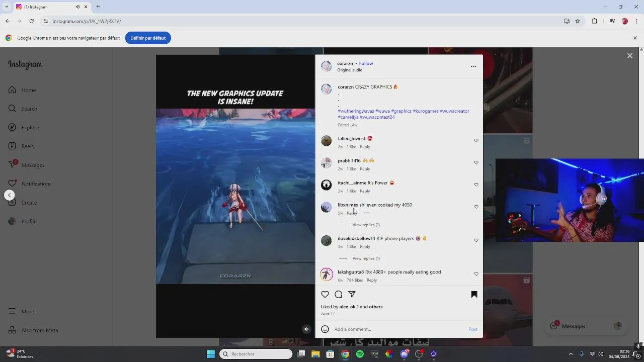Click the address bar URL
This screenshot has width=644, height=362.
point(87,21)
